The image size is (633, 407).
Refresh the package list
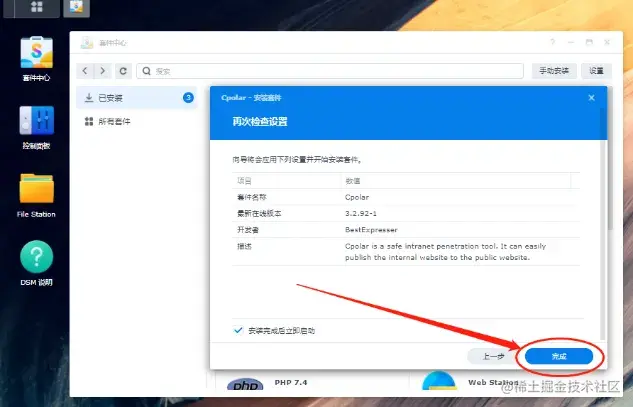(x=123, y=71)
